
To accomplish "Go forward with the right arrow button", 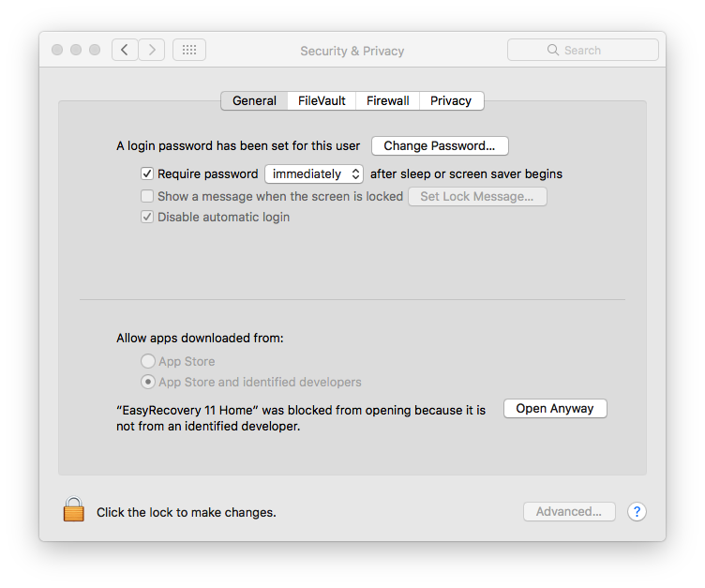I will [x=152, y=50].
